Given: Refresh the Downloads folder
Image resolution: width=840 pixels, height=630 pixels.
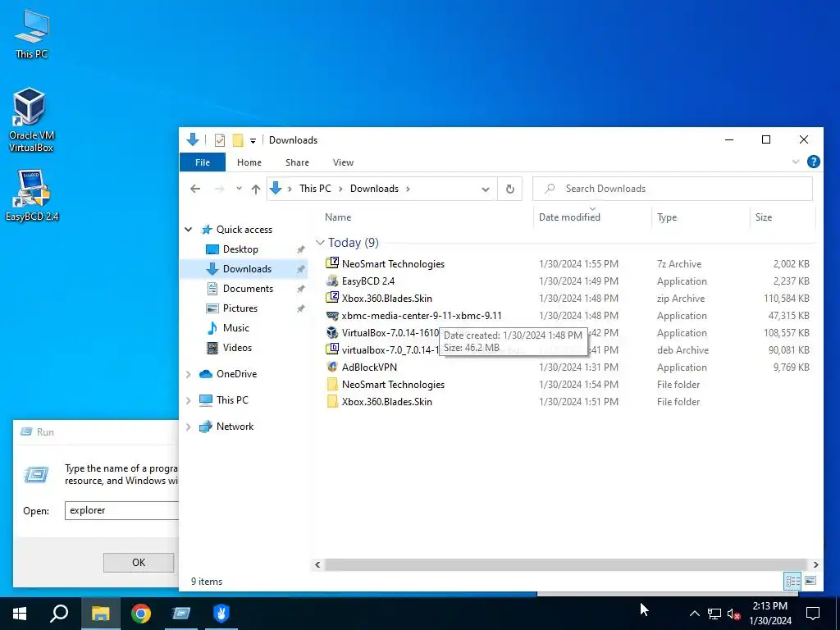Looking at the screenshot, I should click(x=510, y=189).
